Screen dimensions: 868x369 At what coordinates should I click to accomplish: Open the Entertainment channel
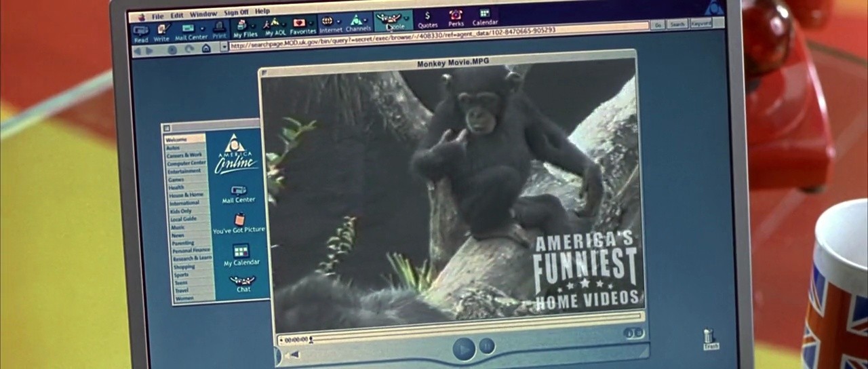pyautogui.click(x=184, y=171)
